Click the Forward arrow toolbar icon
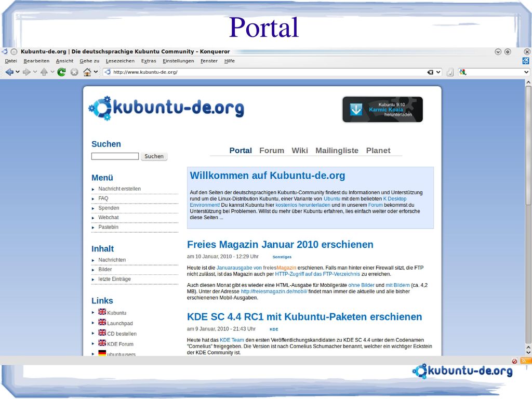This screenshot has height=399, width=532. point(26,72)
